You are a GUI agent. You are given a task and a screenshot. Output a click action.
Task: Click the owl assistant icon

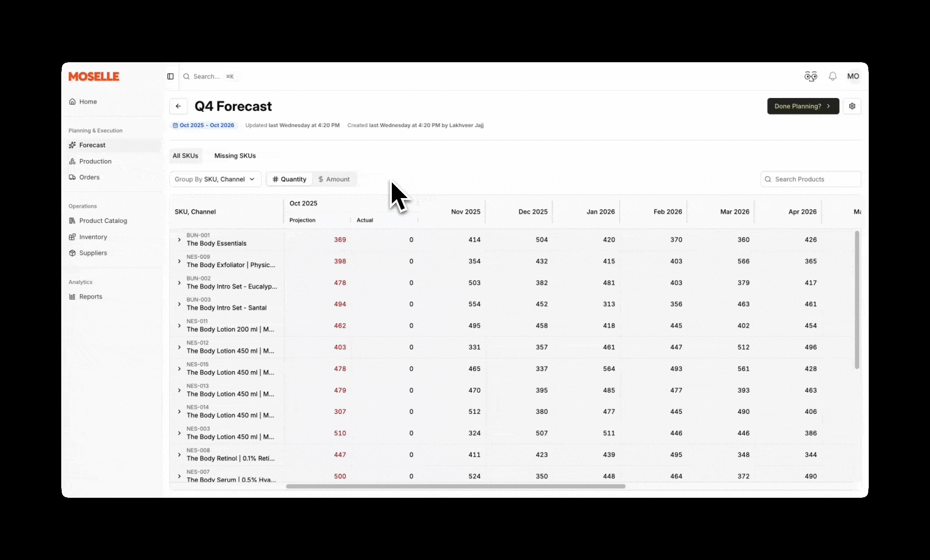pyautogui.click(x=811, y=76)
